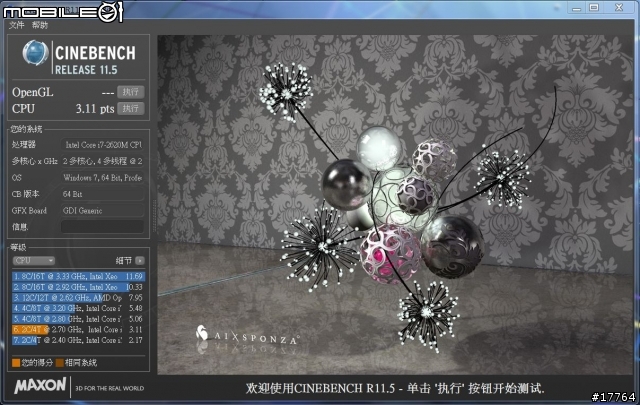
Task: Click the GFX Board field GDI Generic
Action: coord(102,211)
